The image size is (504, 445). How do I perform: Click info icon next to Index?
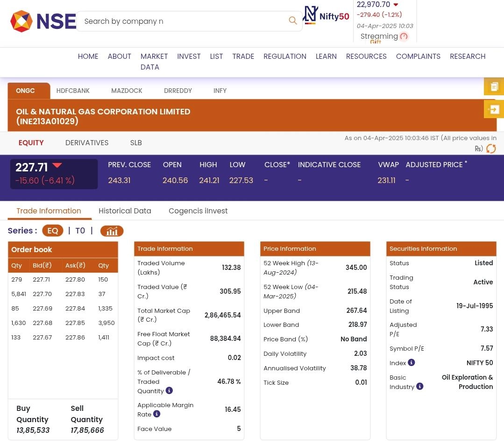pos(411,362)
